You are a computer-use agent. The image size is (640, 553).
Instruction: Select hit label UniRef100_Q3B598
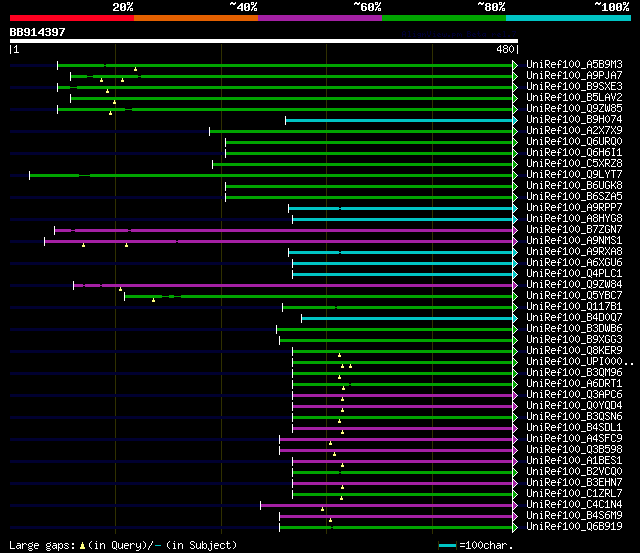[574, 450]
